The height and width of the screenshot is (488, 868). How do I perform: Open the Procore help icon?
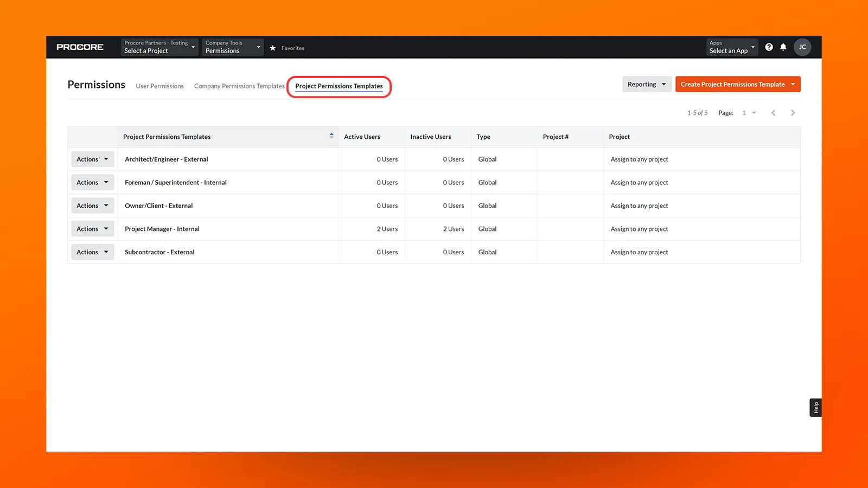click(x=769, y=47)
